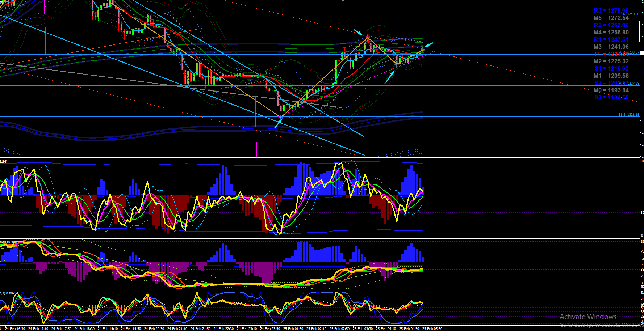Click the S2 = 1203.13 support label
The height and width of the screenshot is (331, 644).
click(x=611, y=83)
